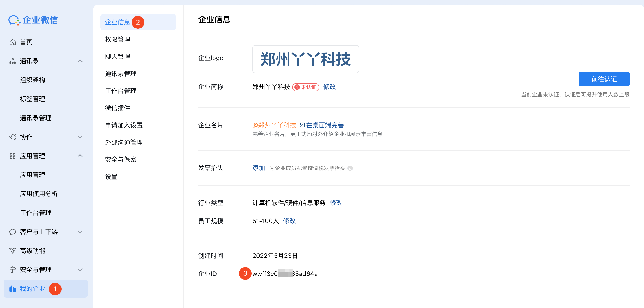
Task: Click the advanced features icon beside 高级功能
Action: pyautogui.click(x=12, y=251)
